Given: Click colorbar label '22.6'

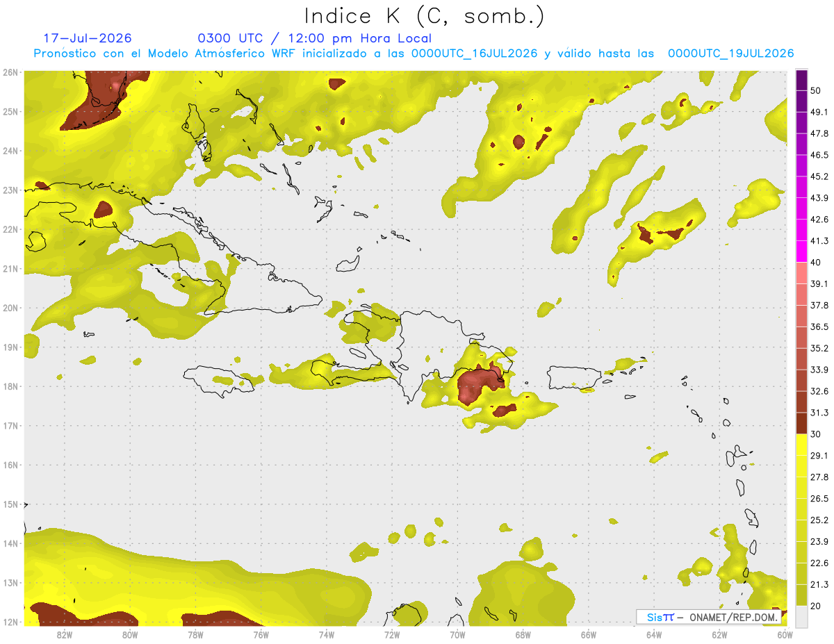Looking at the screenshot, I should click(819, 563).
